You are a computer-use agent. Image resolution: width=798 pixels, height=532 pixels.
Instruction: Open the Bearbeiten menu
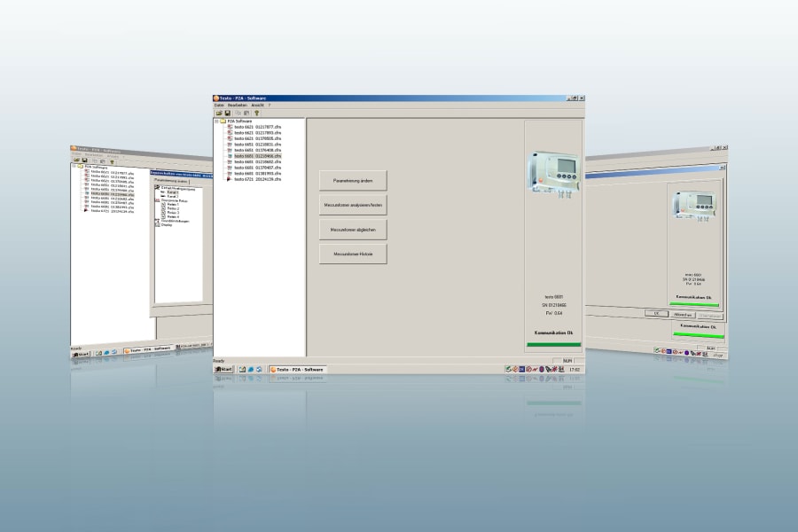(x=237, y=106)
